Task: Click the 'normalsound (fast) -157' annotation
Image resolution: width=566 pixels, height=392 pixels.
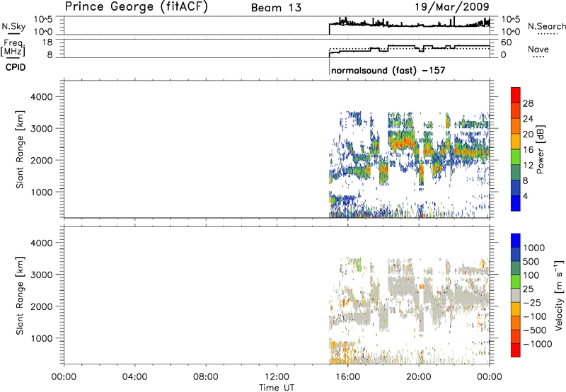Action: pos(388,70)
